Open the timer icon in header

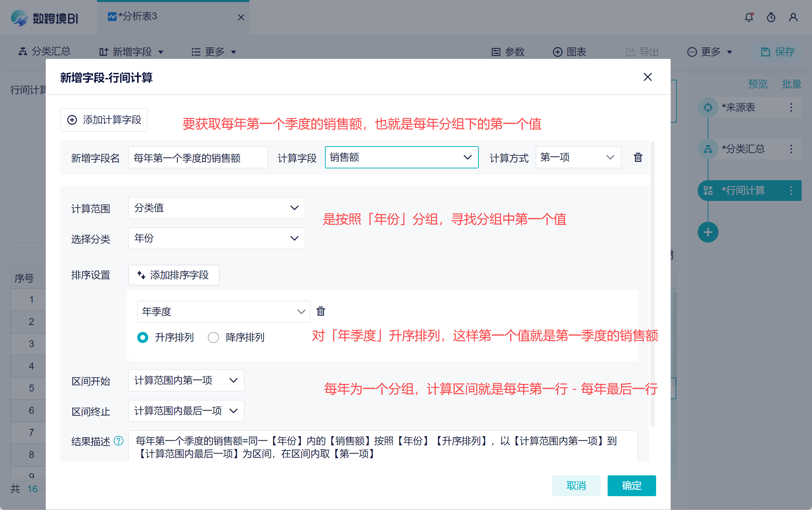tap(771, 17)
